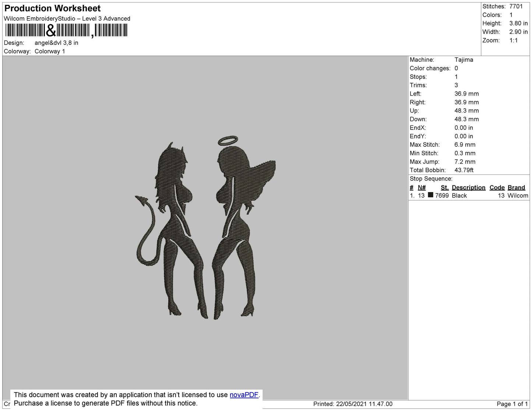This screenshot has height=411, width=532.
Task: Select Max Jump value '7.2 mm'
Action: click(465, 162)
